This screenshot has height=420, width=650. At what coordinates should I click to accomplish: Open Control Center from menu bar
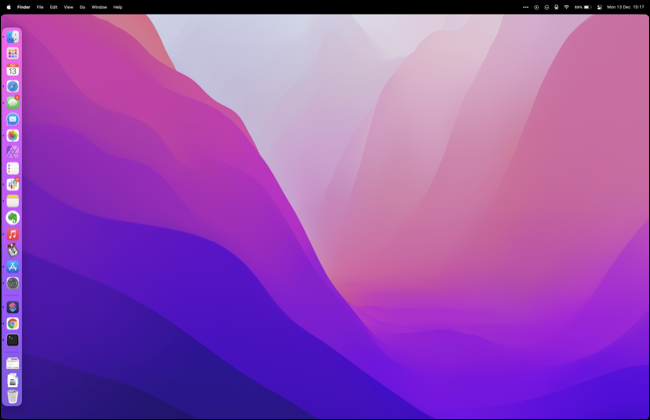pos(600,7)
